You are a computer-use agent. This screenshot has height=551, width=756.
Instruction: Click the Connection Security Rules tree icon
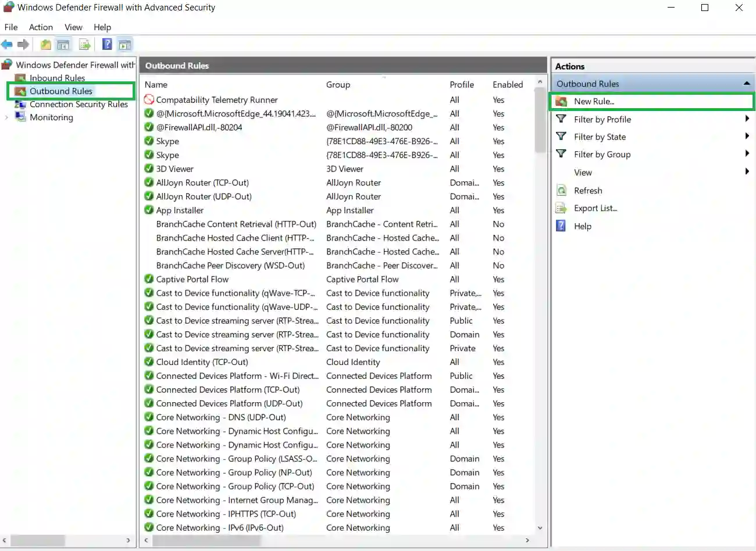click(20, 105)
